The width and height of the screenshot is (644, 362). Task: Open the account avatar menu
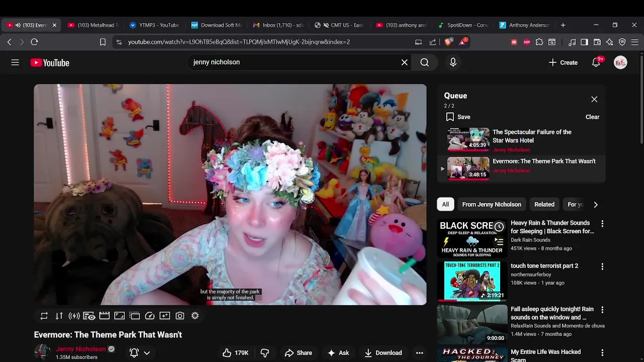[x=620, y=62]
